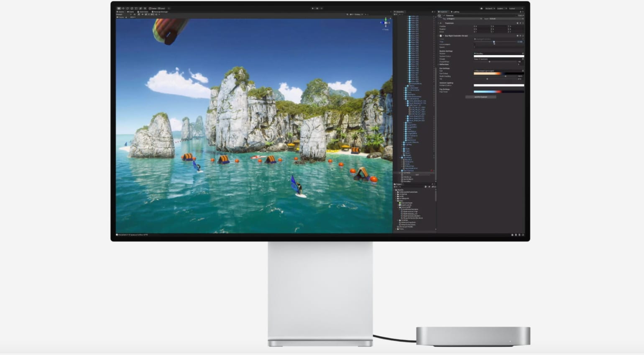Image resolution: width=644 pixels, height=355 pixels.
Task: Click the Add Component button
Action: tap(481, 96)
